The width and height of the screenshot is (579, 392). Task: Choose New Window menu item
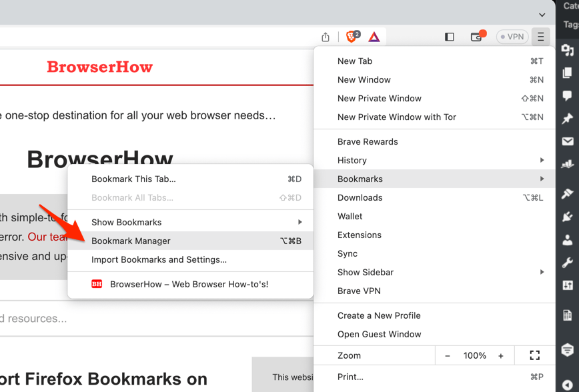[x=434, y=80]
